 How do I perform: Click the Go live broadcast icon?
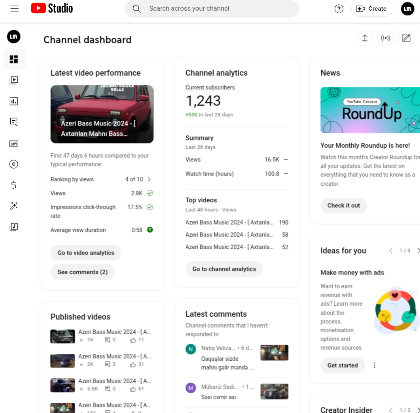click(x=385, y=38)
